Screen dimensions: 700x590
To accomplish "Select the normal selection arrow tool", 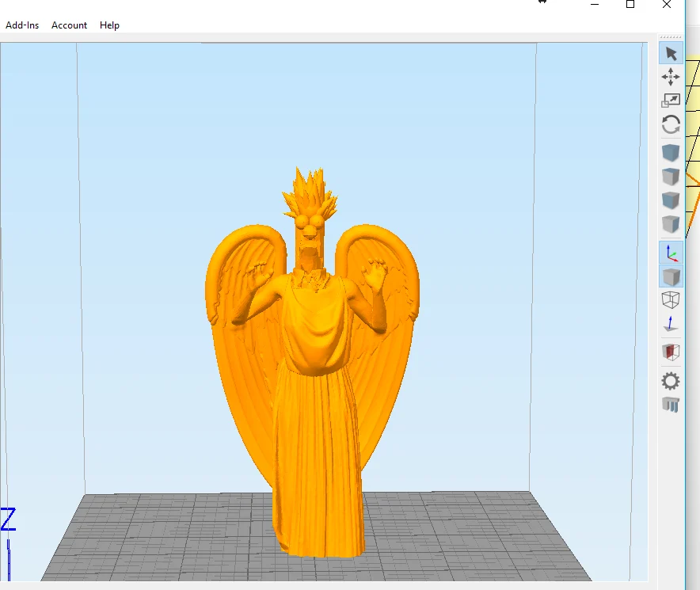I will click(671, 54).
